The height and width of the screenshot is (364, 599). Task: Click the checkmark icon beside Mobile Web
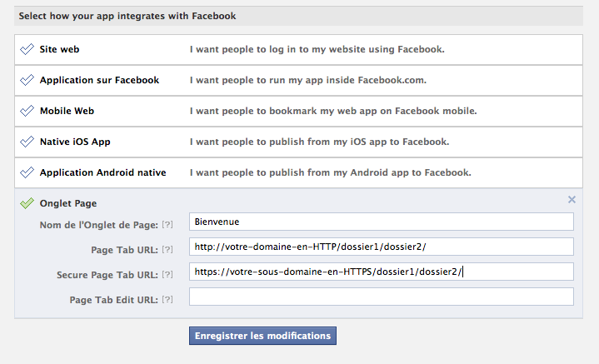point(27,111)
